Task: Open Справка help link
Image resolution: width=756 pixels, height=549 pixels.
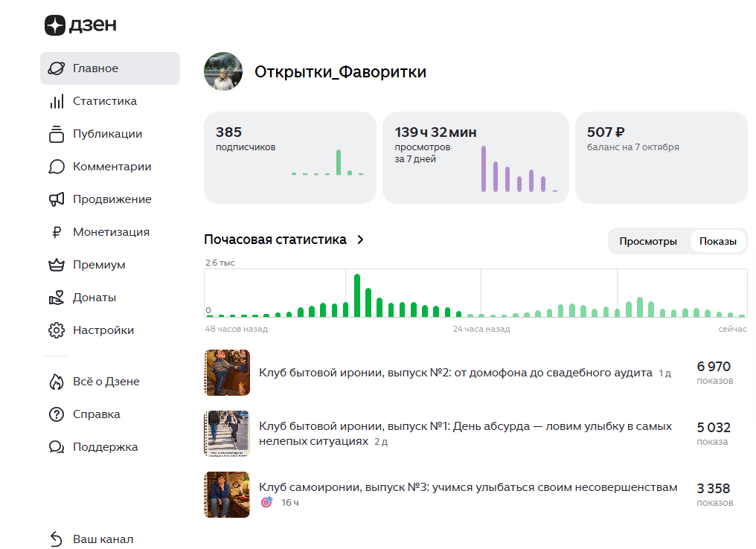Action: click(x=97, y=414)
